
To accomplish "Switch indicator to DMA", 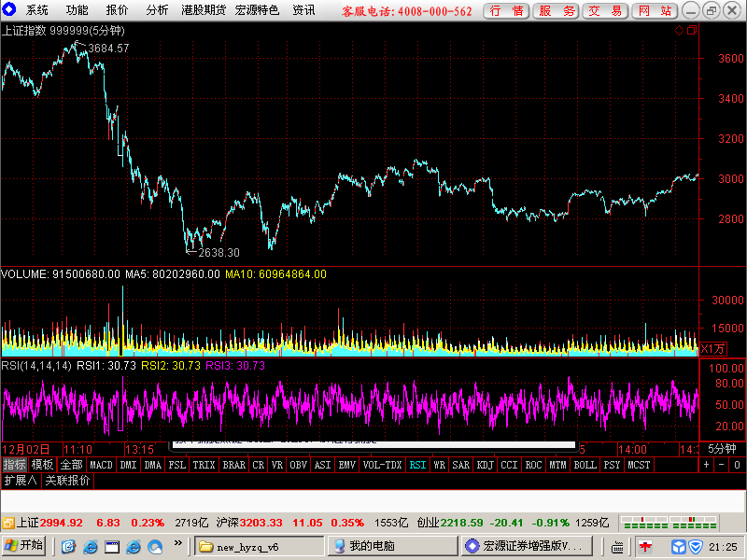I will [153, 465].
